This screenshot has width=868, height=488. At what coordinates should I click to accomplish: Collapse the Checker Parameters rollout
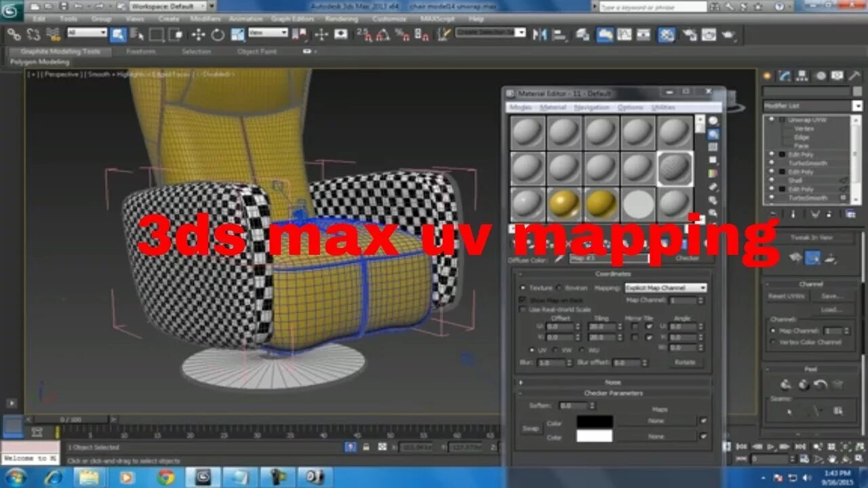coord(613,393)
